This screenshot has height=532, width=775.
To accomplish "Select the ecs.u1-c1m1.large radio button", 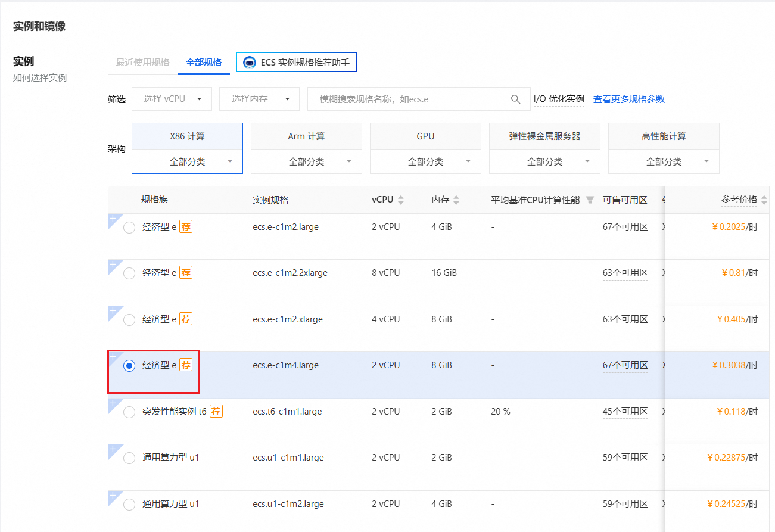I will pyautogui.click(x=129, y=458).
